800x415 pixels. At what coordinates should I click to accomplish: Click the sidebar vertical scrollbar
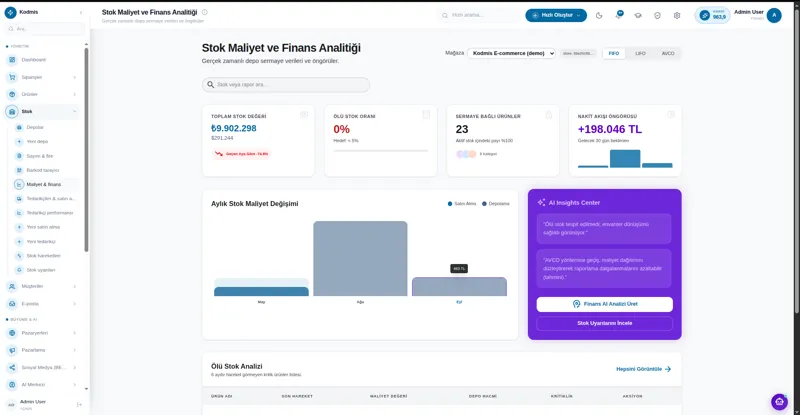tap(86, 150)
